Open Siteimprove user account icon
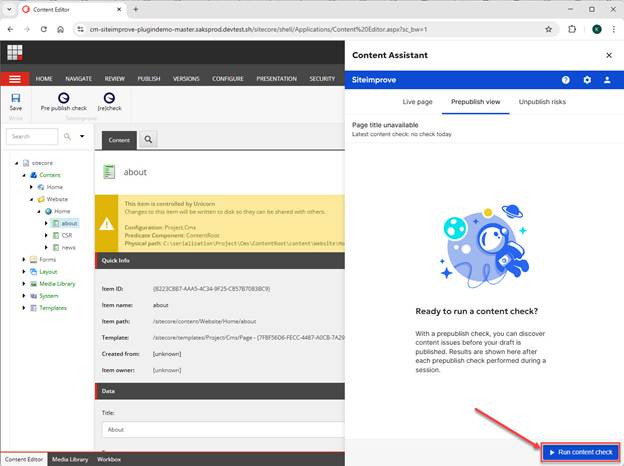Viewport: 624px width, 466px height. [x=607, y=80]
